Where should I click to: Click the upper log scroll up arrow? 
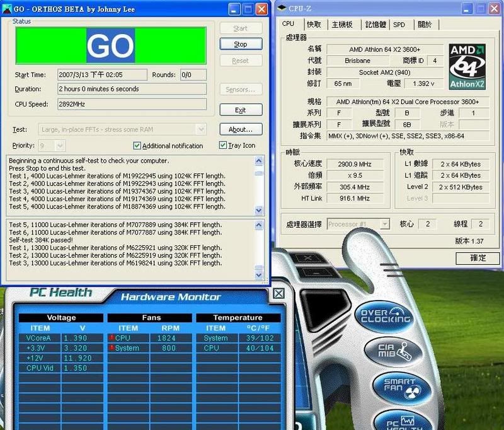point(259,161)
